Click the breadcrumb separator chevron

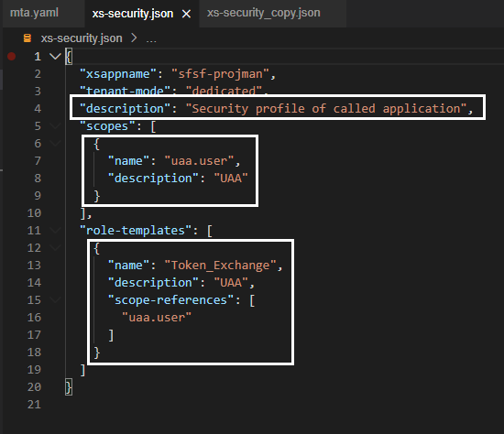[x=134, y=38]
